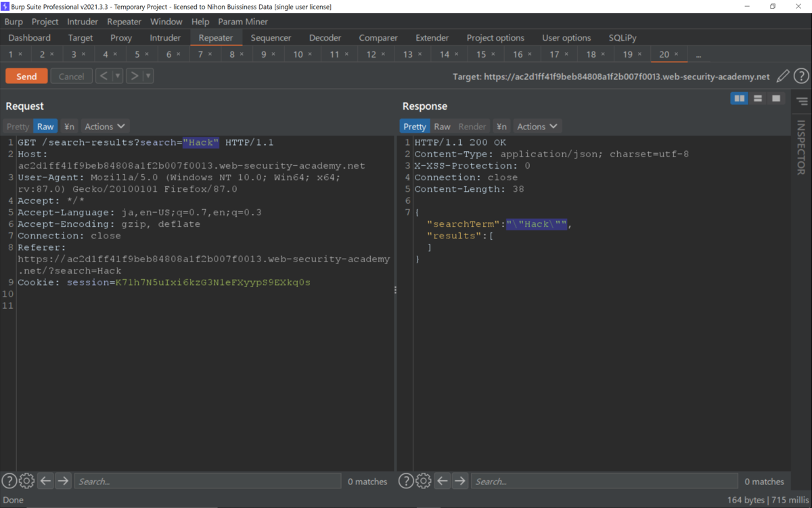Image resolution: width=812 pixels, height=508 pixels.
Task: Switch to the Comparer tab
Action: [x=378, y=38]
